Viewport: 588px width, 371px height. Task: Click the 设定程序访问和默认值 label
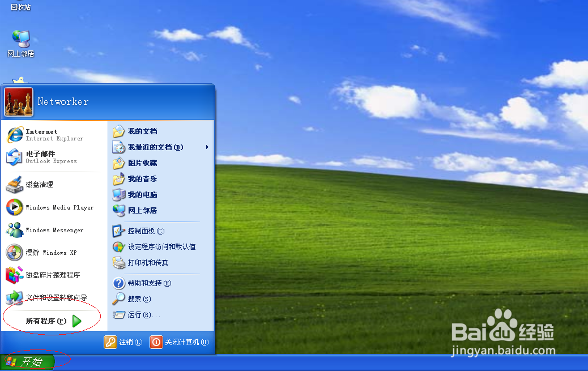[x=161, y=247]
